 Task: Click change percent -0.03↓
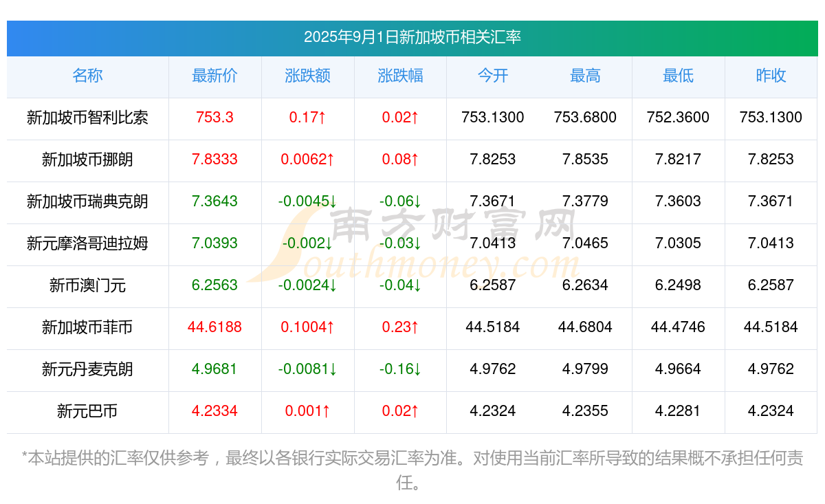(400, 243)
